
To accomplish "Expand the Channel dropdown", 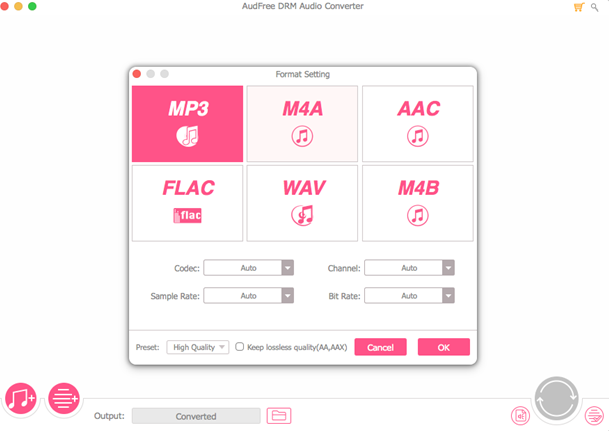I will click(x=409, y=268).
